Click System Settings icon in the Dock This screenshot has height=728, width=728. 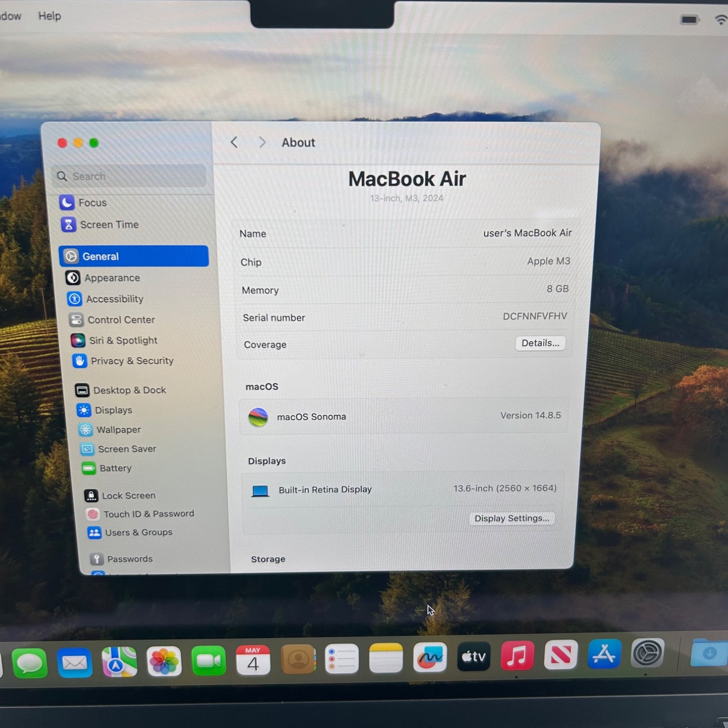(x=648, y=653)
